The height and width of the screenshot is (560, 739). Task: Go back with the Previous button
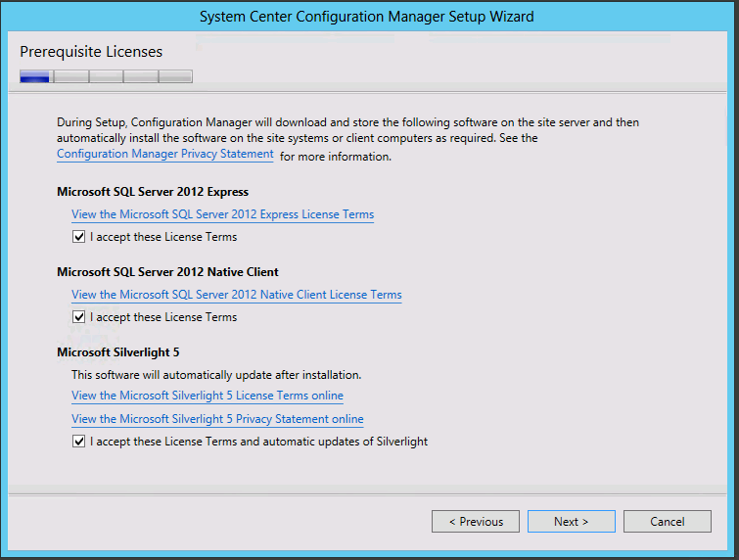[476, 522]
